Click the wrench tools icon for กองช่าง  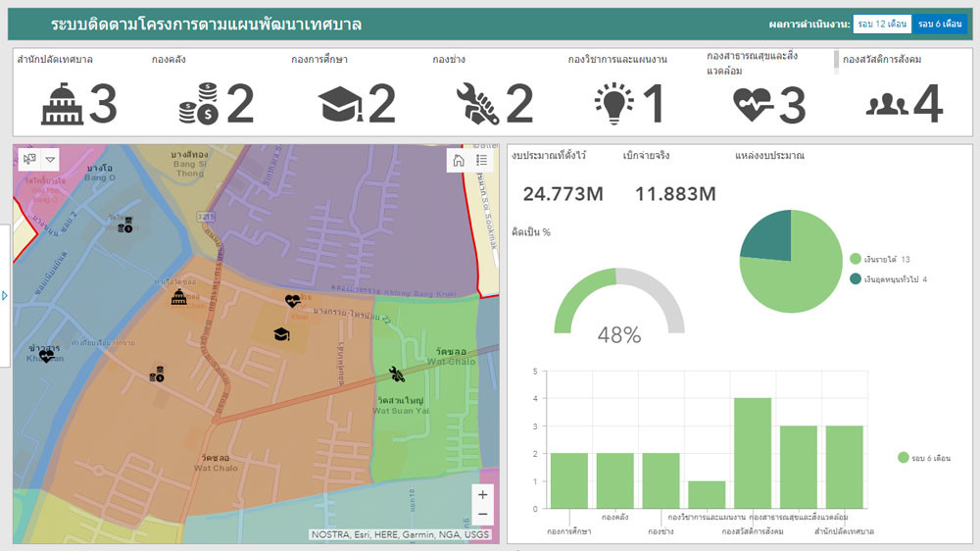tap(477, 104)
